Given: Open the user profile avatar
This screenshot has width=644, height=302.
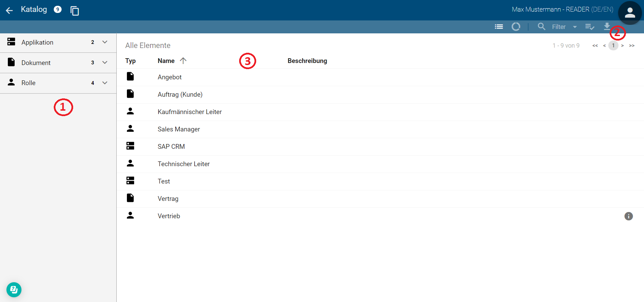Looking at the screenshot, I should (x=630, y=13).
